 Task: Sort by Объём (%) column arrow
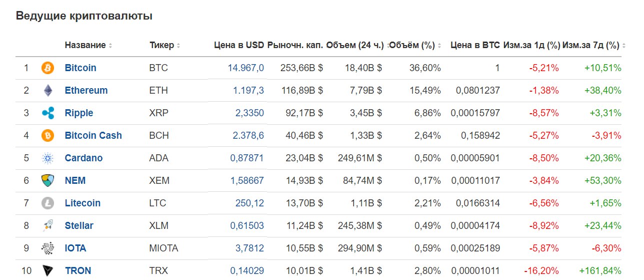click(439, 46)
